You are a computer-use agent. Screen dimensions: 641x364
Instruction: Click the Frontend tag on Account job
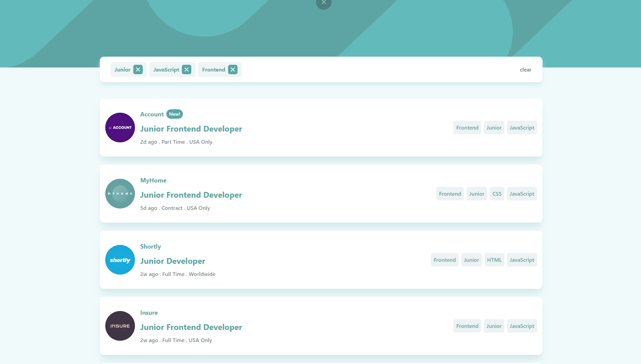[467, 128]
